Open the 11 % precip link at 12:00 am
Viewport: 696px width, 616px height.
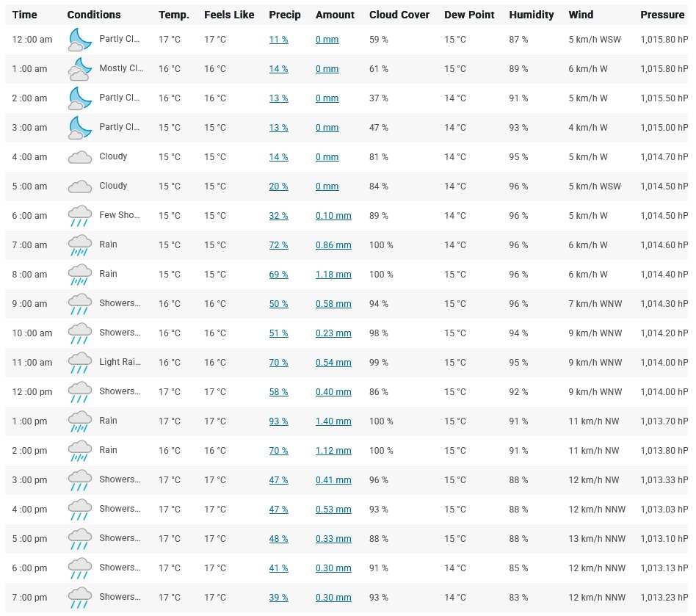[x=278, y=40]
